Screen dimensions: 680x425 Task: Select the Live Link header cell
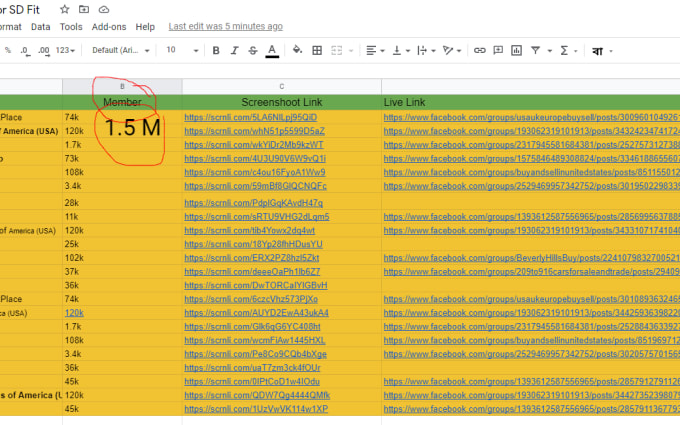[x=530, y=102]
